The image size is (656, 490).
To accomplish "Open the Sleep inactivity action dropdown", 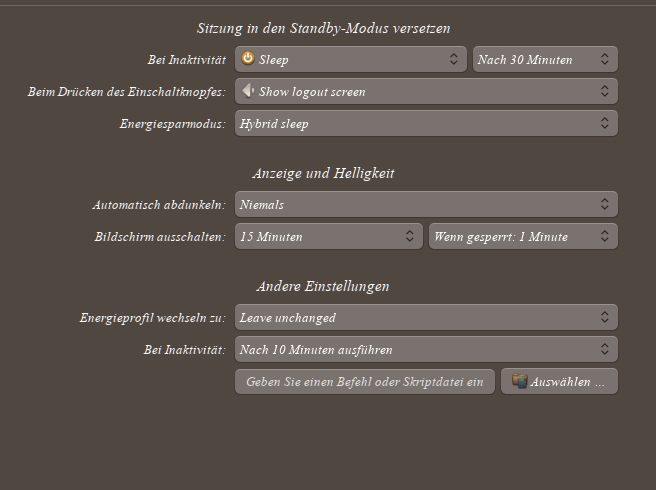I will coord(350,59).
